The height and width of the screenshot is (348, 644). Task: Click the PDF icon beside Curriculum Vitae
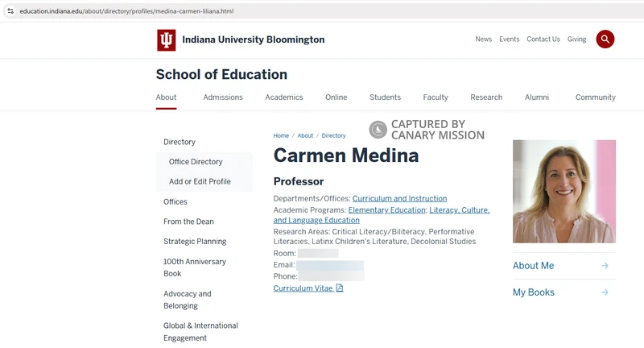tap(340, 288)
